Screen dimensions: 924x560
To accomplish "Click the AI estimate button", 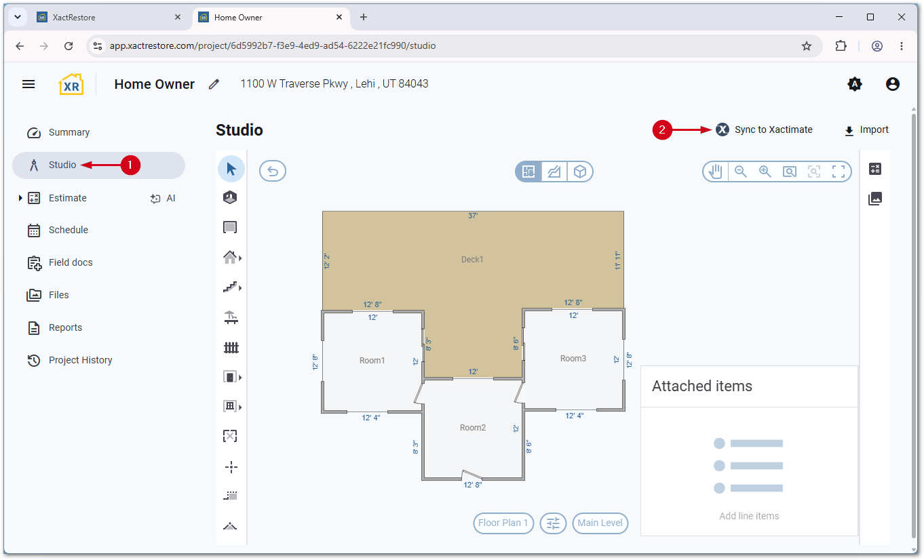I will (x=163, y=198).
